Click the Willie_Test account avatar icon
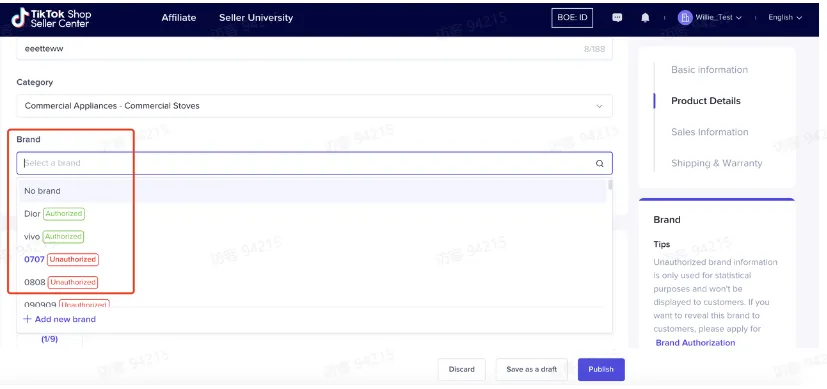Viewport: 827px width, 389px height. click(x=685, y=17)
